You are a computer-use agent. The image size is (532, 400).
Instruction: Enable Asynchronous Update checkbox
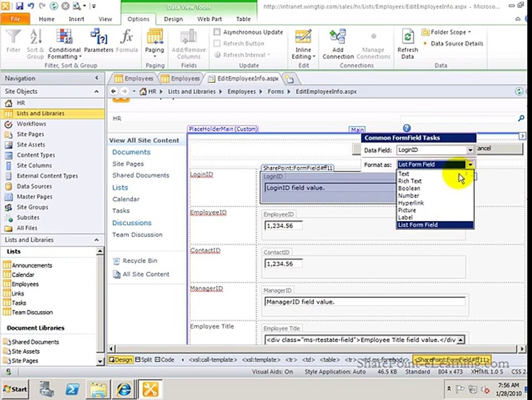(217, 32)
